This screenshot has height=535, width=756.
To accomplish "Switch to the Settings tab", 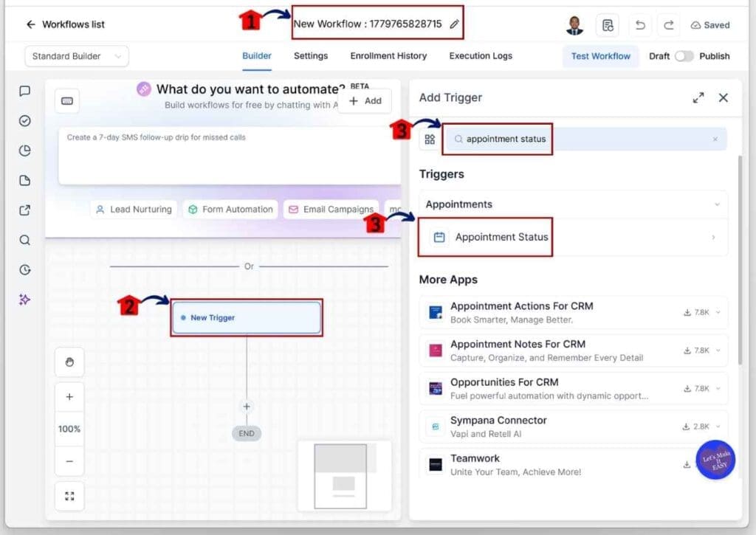I will point(311,56).
